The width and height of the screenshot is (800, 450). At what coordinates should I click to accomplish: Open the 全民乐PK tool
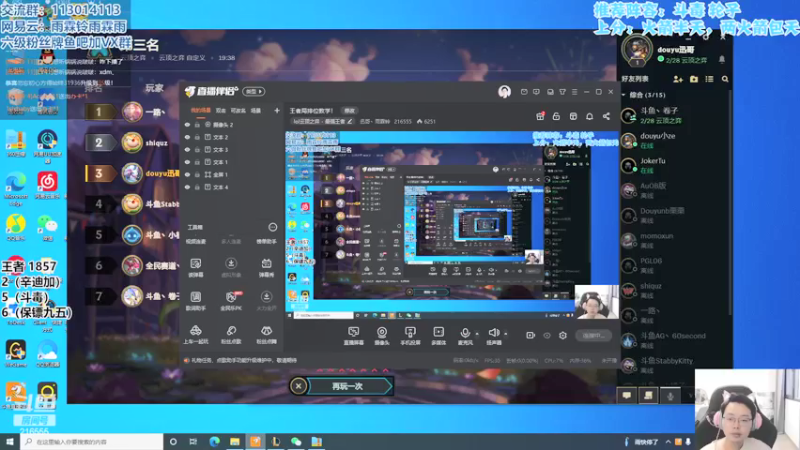click(x=231, y=301)
